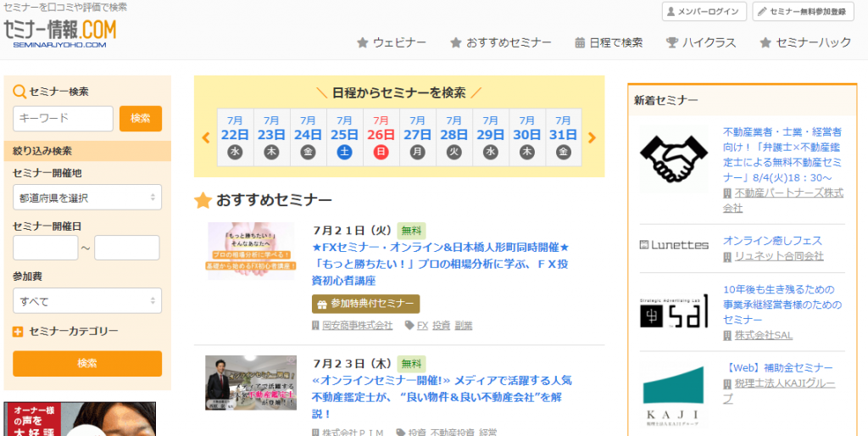Select 7月25日 (土) in date picker
Screen dimensions: 868x436
[x=344, y=137]
